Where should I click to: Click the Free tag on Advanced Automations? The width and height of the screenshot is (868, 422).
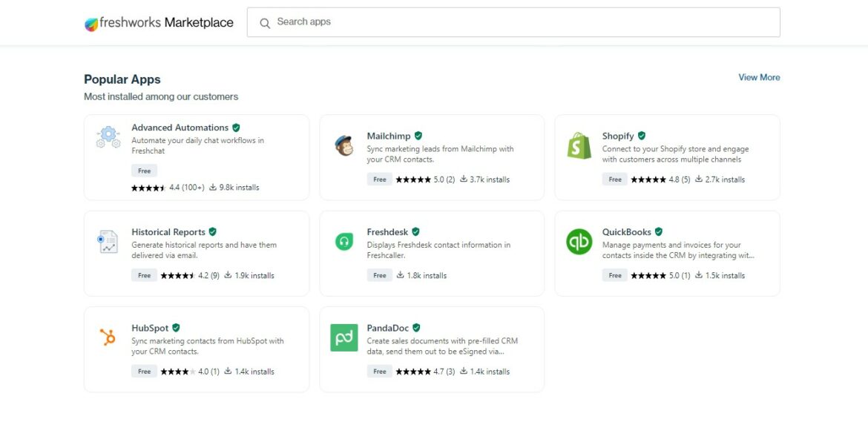click(144, 171)
